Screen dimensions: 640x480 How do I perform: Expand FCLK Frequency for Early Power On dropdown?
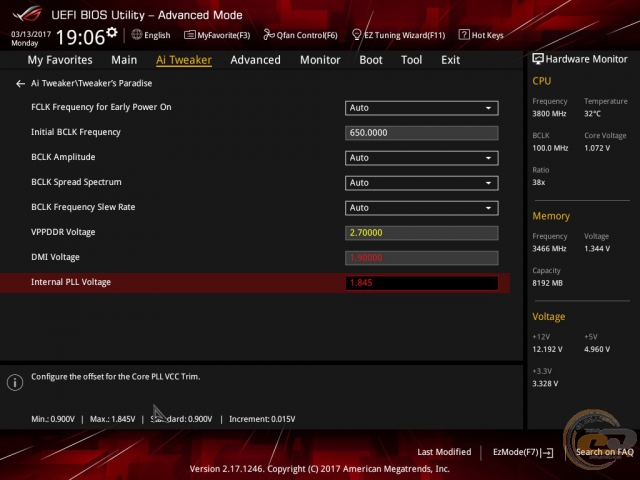(x=422, y=108)
